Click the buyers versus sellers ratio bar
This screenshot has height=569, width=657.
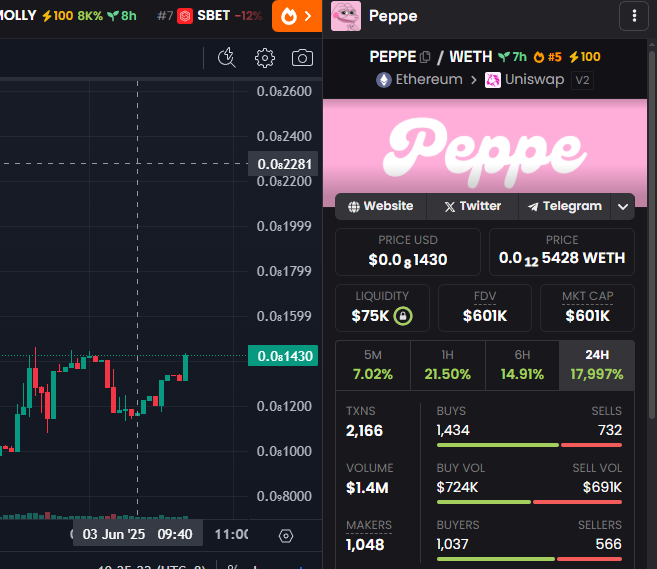coord(529,559)
